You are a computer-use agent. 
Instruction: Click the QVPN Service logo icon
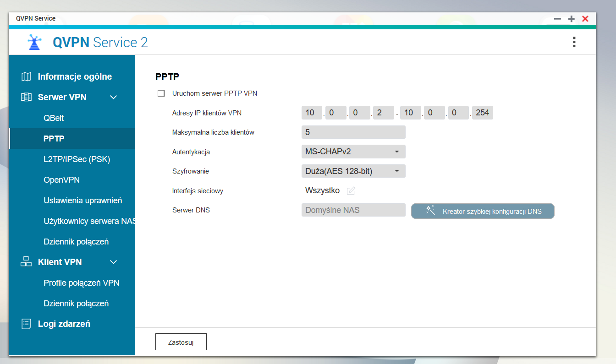tap(35, 42)
